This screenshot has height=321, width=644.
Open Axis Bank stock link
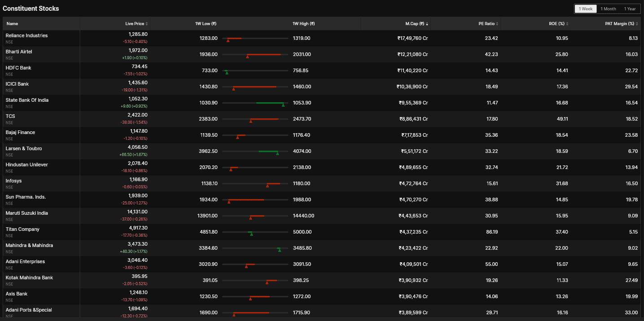pos(16,294)
